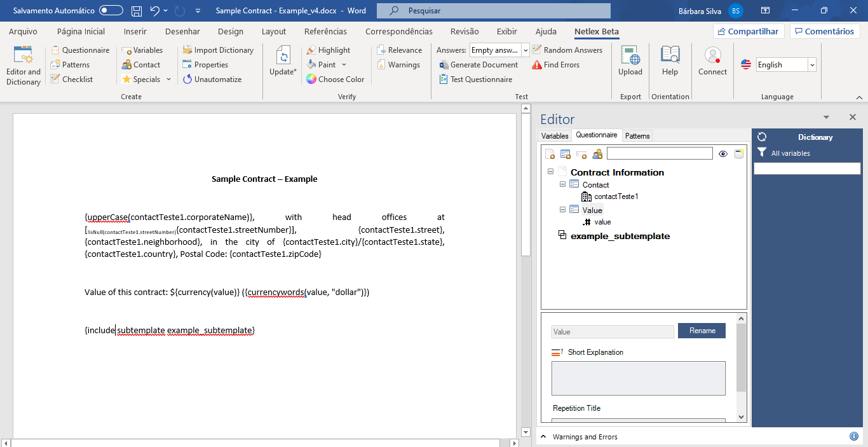This screenshot has width=868, height=447.
Task: Collapse the Value group node
Action: (x=562, y=209)
